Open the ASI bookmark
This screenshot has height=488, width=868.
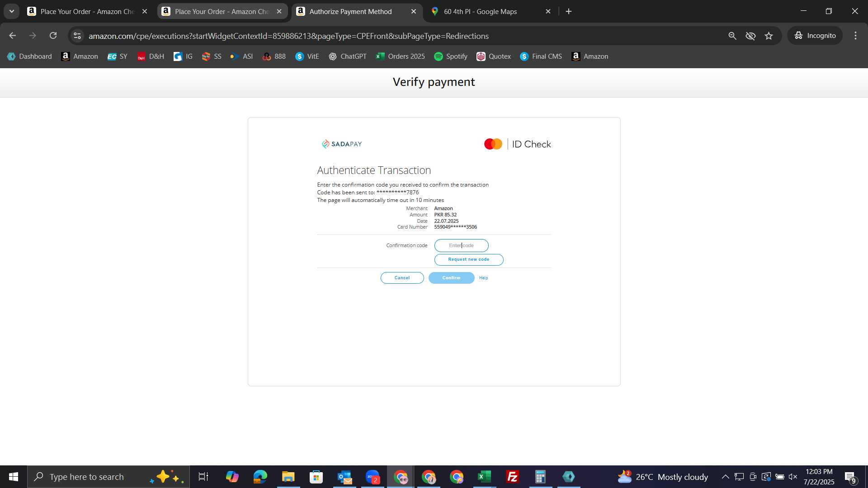coord(241,56)
